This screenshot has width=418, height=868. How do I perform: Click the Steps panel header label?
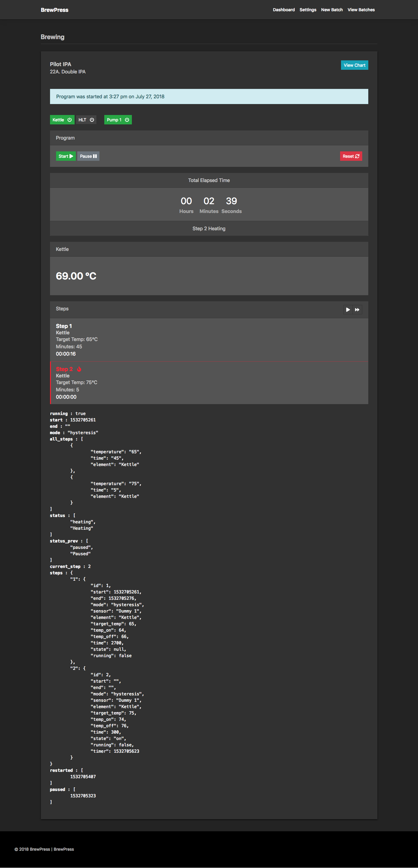[x=62, y=309]
